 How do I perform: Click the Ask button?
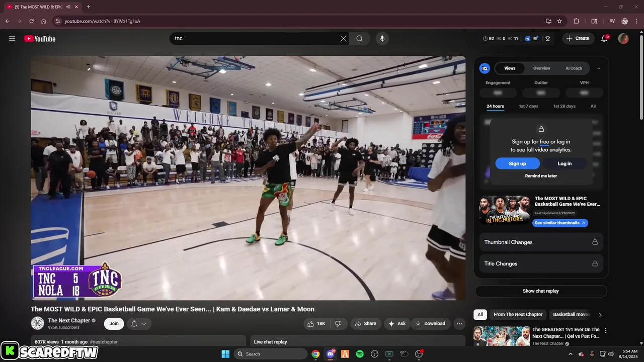[x=397, y=324]
